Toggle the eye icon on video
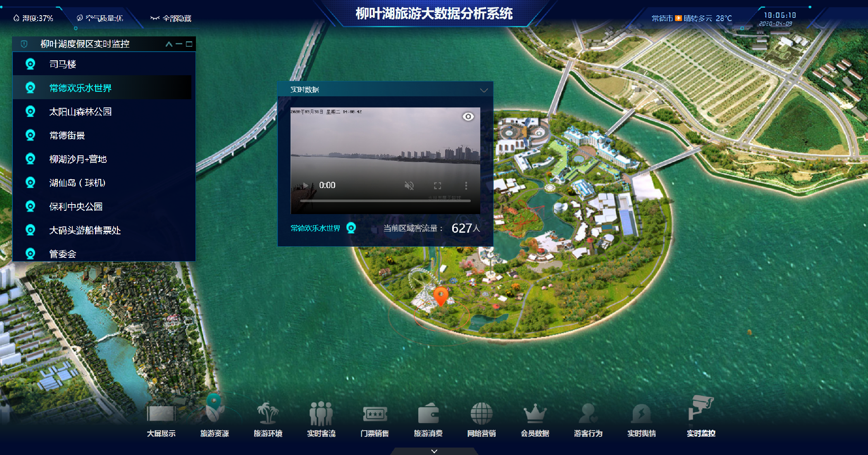 coord(468,117)
